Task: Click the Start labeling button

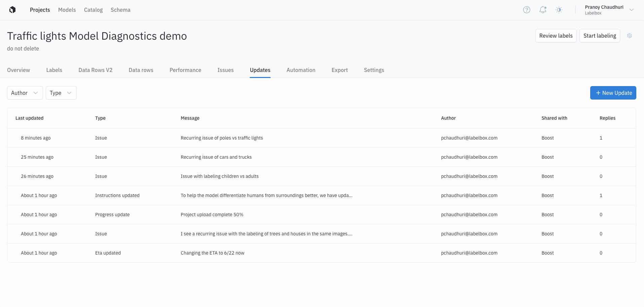Action: (600, 36)
